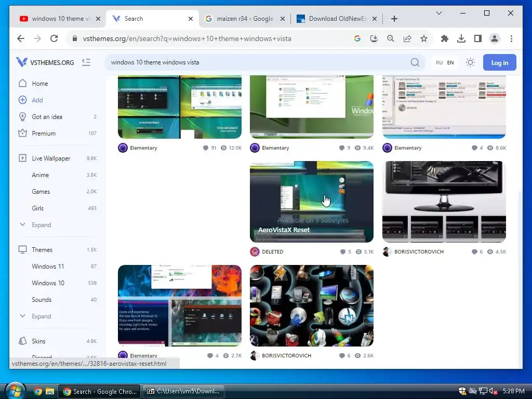
Task: Open the black monitor theme thumbnail
Action: coord(444,202)
